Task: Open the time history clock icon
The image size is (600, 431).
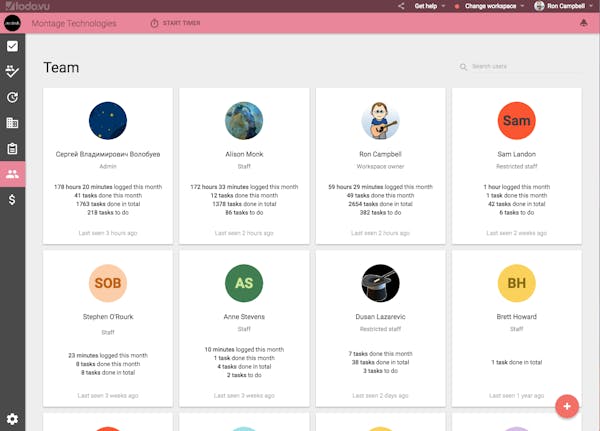Action: 12,97
